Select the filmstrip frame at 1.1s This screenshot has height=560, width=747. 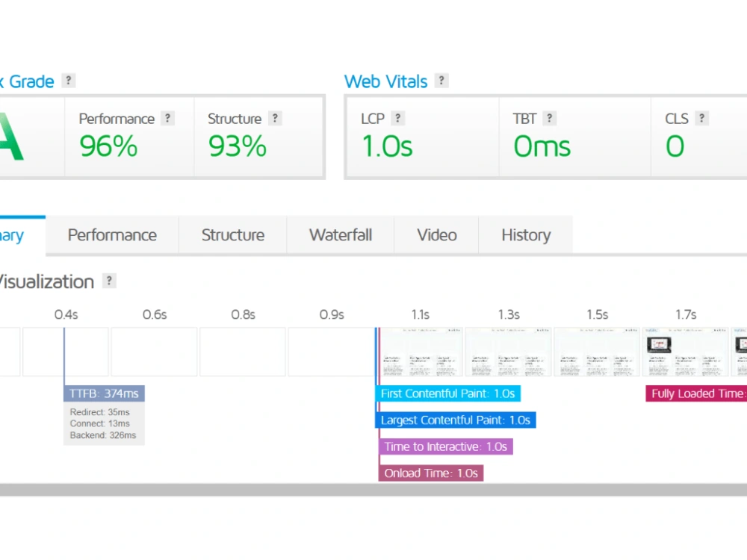[420, 352]
